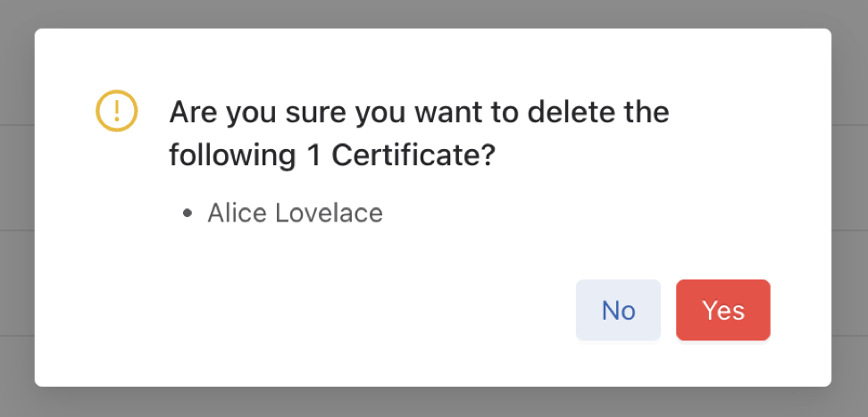Click the delete confirmation heading text
Image resolution: width=868 pixels, height=417 pixels.
click(418, 113)
